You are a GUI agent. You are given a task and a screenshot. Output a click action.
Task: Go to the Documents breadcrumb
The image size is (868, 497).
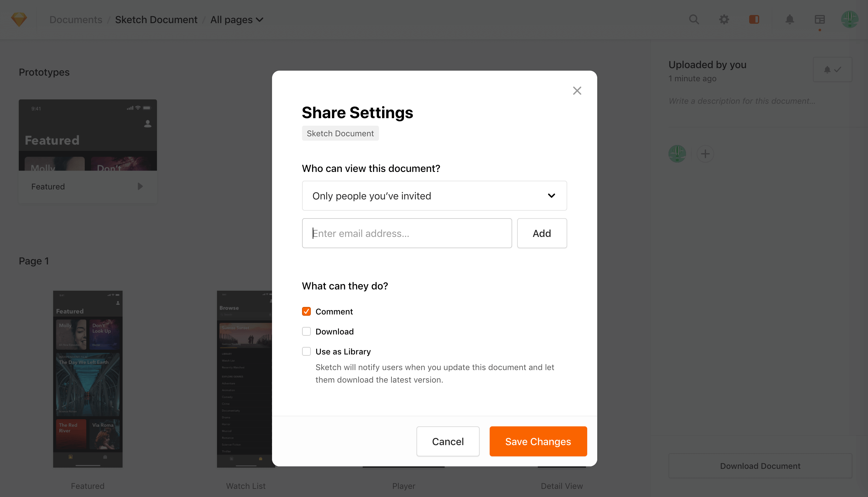[75, 19]
